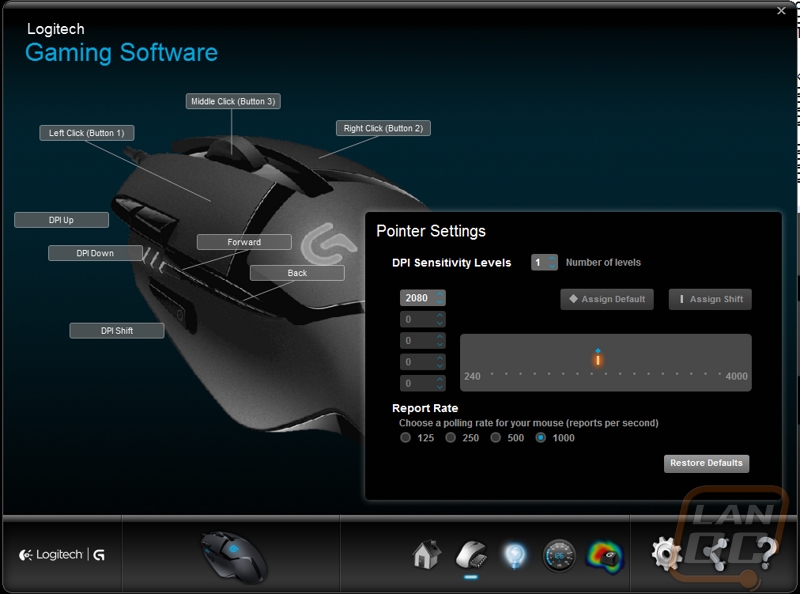800x594 pixels.
Task: Select the 125 report rate option
Action: pyautogui.click(x=405, y=438)
